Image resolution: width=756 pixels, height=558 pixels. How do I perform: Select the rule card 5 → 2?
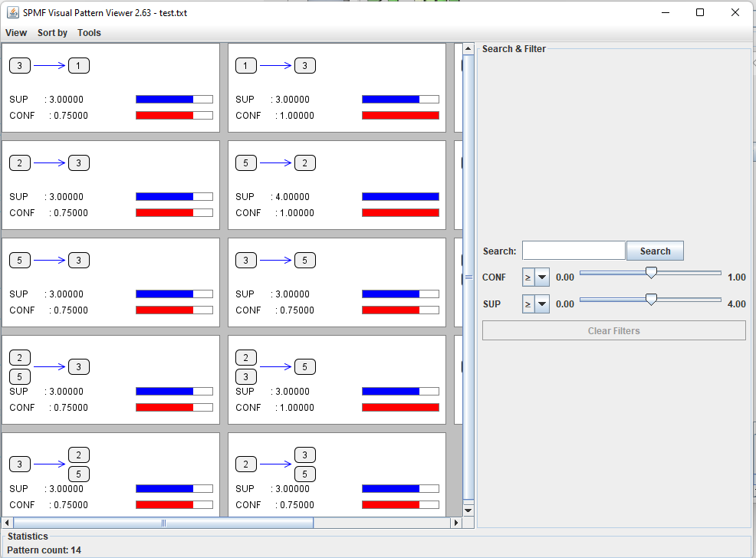(337, 185)
